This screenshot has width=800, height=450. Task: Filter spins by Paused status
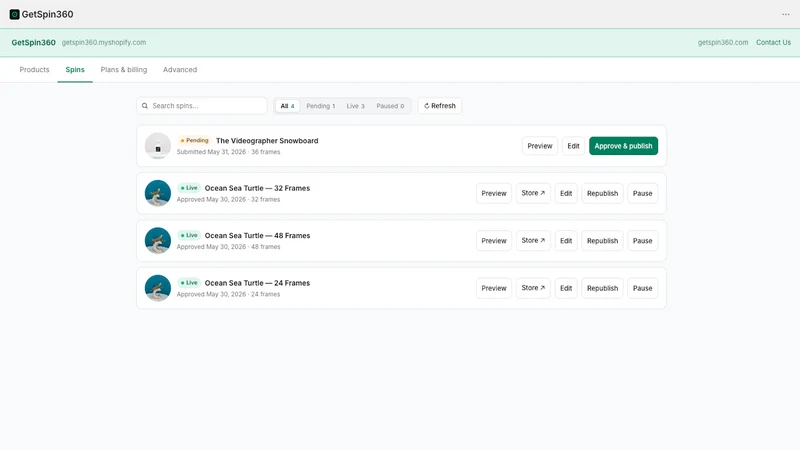click(390, 106)
